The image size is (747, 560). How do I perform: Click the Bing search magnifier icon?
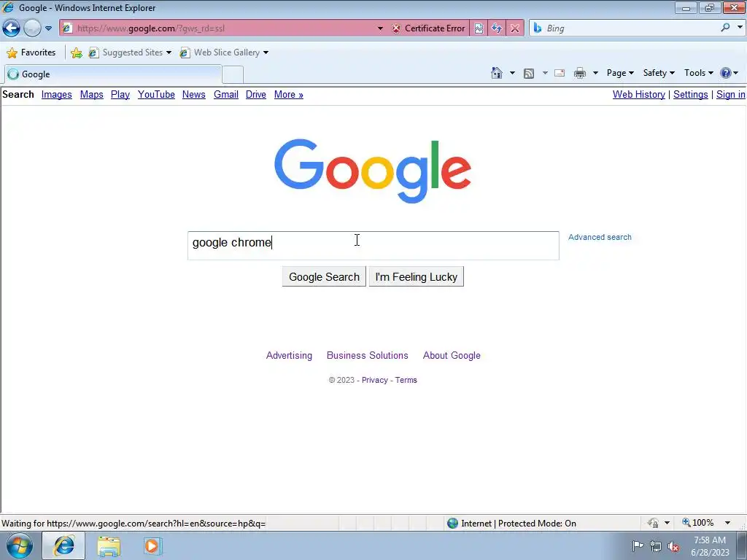pyautogui.click(x=725, y=28)
